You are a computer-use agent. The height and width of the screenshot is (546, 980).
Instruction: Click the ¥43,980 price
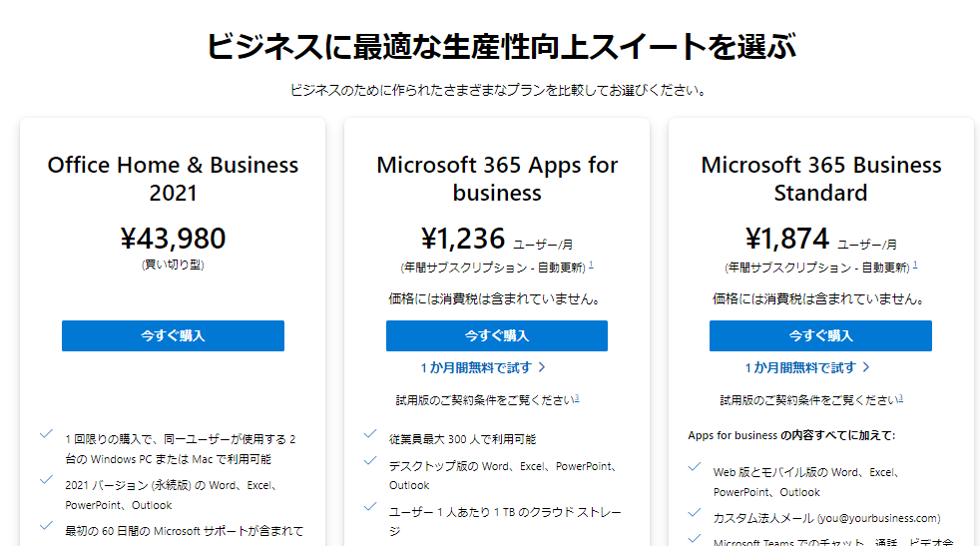pos(173,239)
